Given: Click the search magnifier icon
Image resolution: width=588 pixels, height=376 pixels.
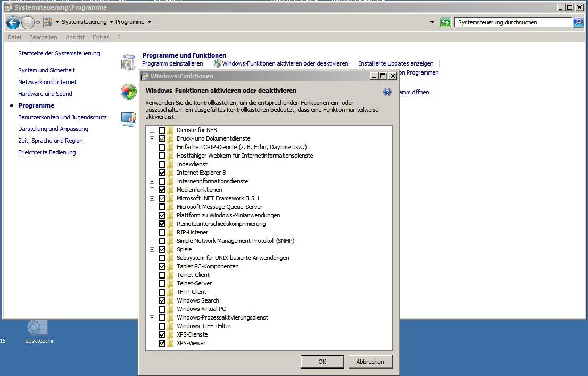Looking at the screenshot, I should (578, 22).
